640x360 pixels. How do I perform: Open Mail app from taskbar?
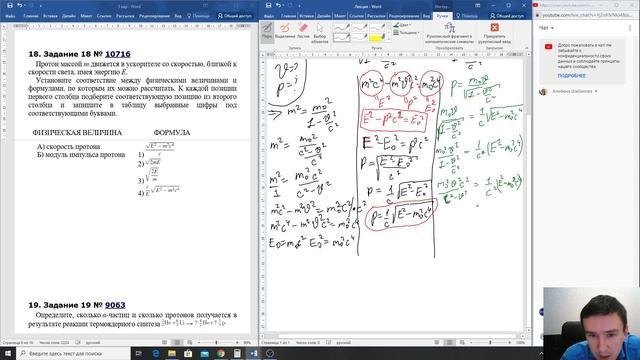point(204,353)
